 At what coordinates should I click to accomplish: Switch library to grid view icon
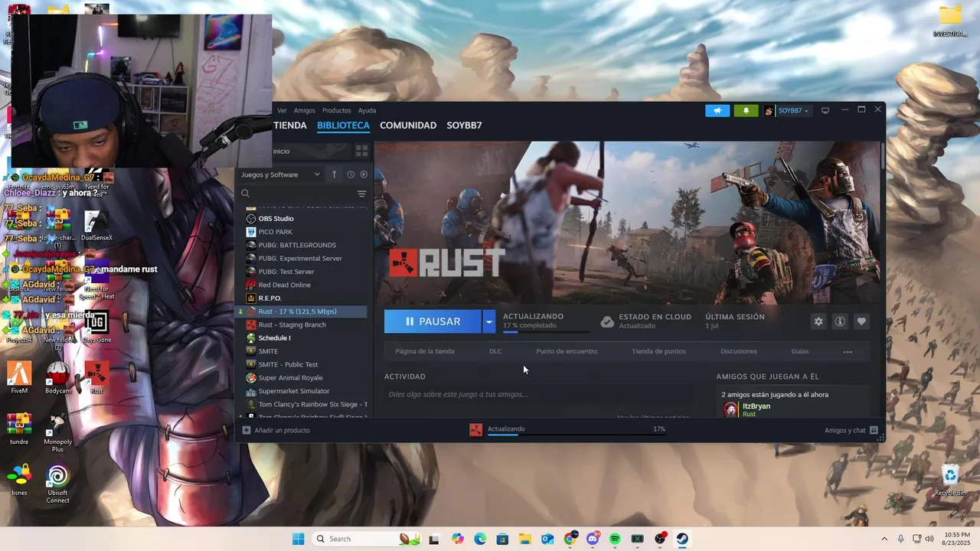(361, 151)
